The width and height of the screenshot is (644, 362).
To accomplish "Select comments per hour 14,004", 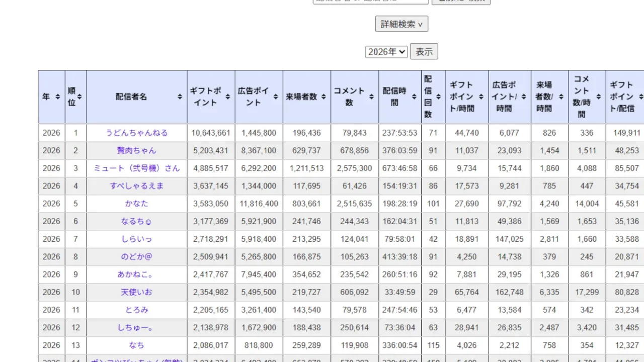I will 587,204.
